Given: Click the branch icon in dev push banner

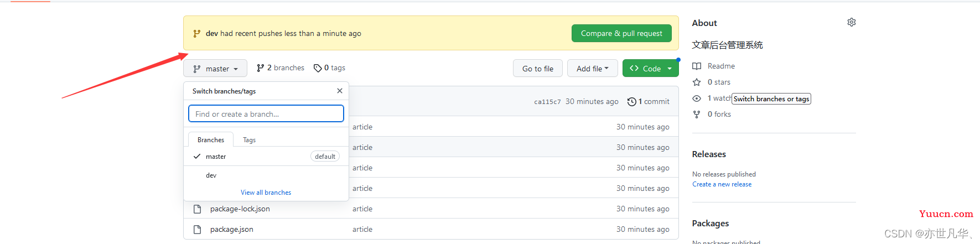Looking at the screenshot, I should pyautogui.click(x=196, y=33).
